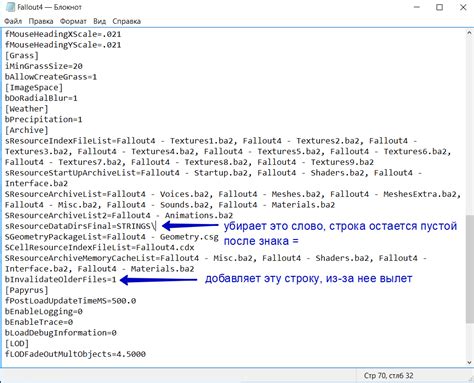Click line SGeometryPackageList=Fallout4 - Geometry.csg

coord(112,237)
